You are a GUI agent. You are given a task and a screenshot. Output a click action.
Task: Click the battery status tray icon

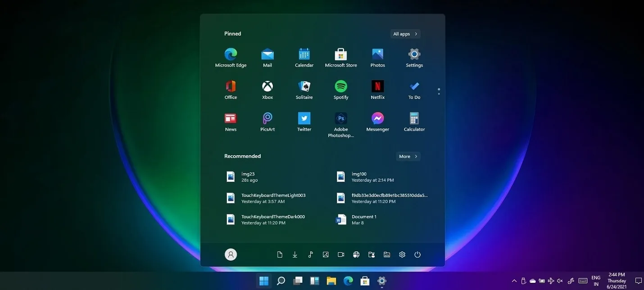(542, 281)
